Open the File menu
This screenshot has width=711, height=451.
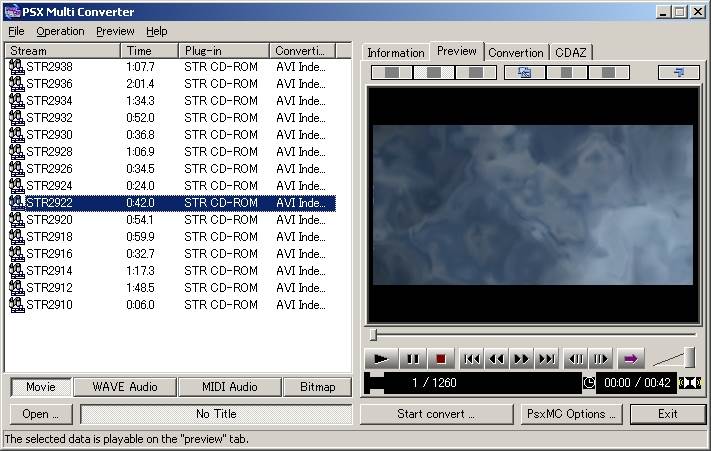pos(16,31)
